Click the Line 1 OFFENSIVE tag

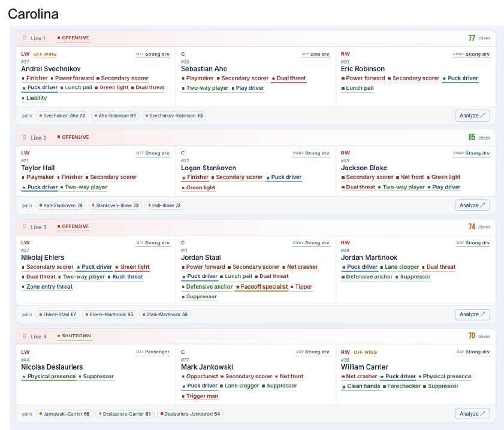(73, 38)
